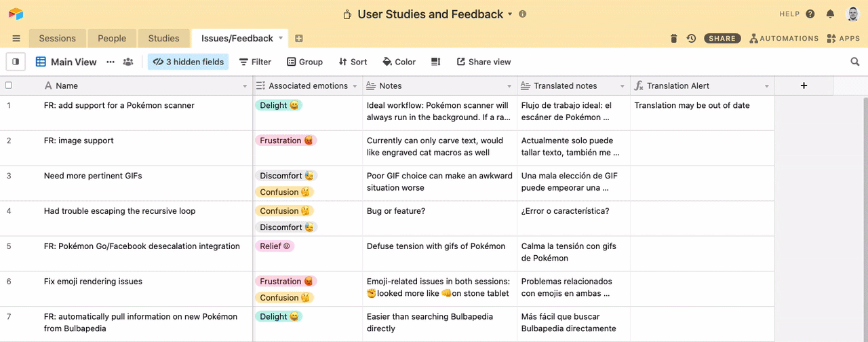The width and height of the screenshot is (868, 342).
Task: Open the AUTOMATIONS panel
Action: (784, 39)
